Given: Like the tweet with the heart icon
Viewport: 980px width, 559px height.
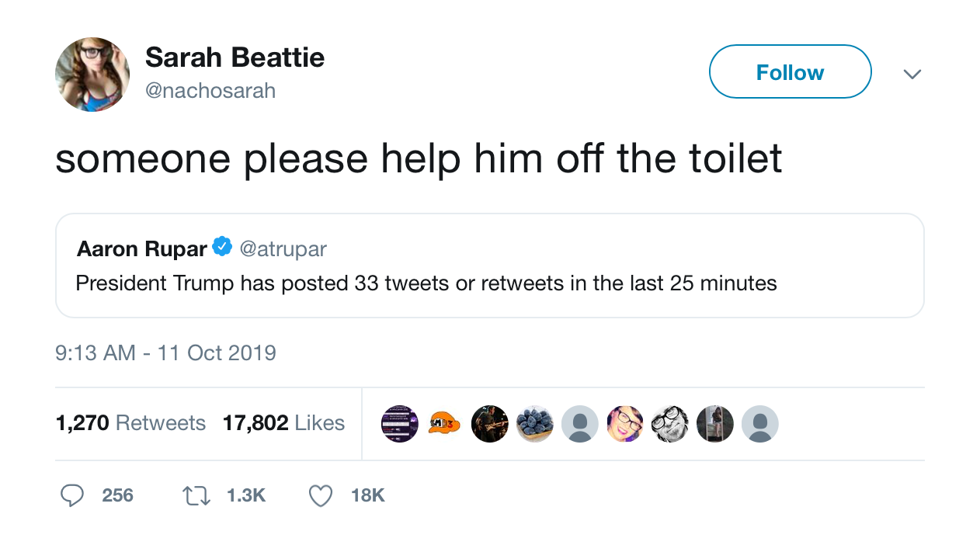Looking at the screenshot, I should click(321, 495).
